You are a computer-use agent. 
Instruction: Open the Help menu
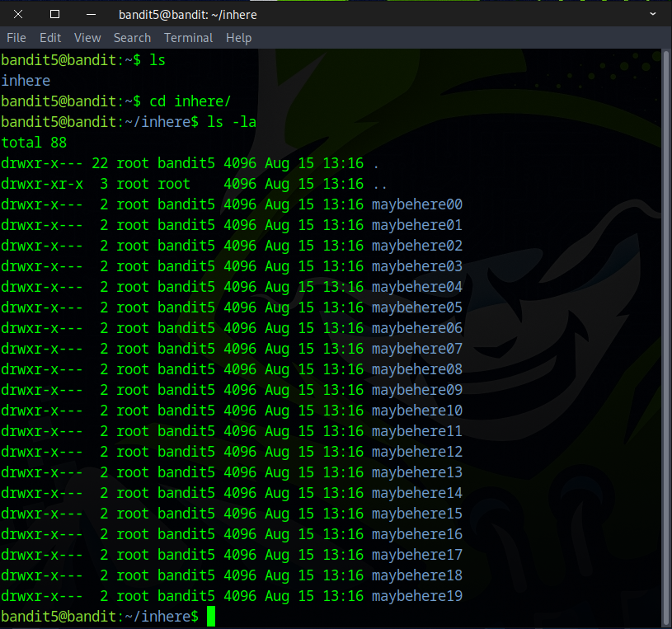[238, 38]
